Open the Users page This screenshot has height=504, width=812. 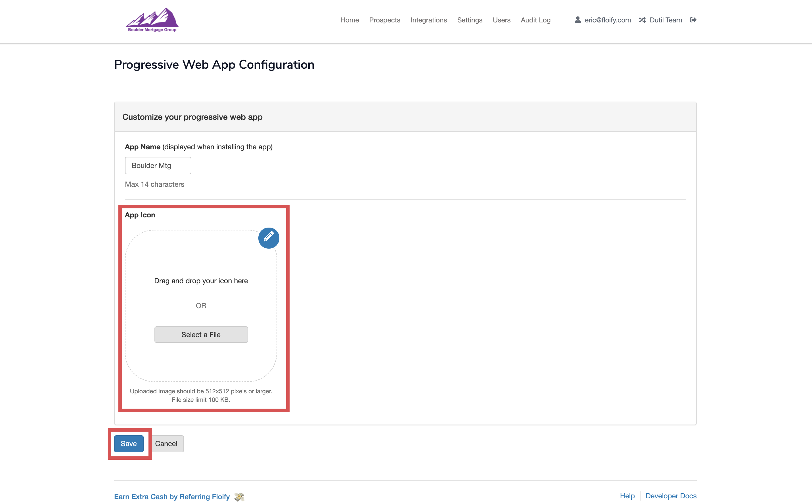(x=501, y=20)
